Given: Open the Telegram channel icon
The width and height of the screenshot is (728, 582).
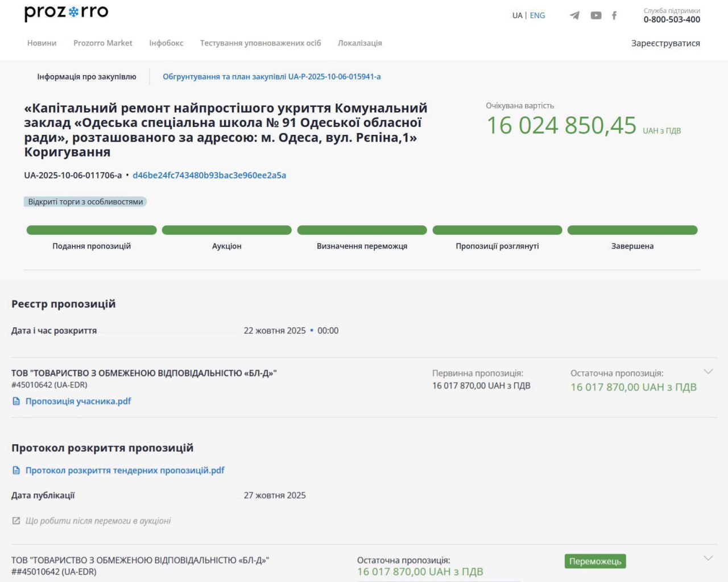Looking at the screenshot, I should pyautogui.click(x=574, y=15).
